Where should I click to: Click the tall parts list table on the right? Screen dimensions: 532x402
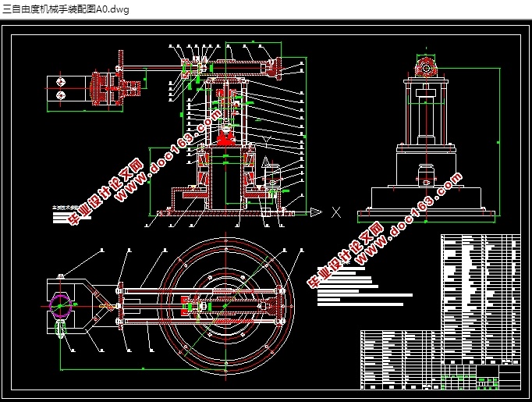481,299
